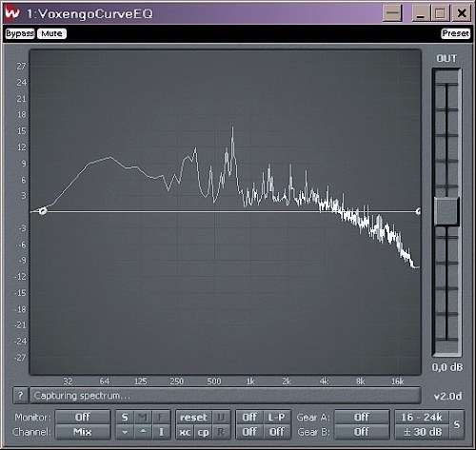Minimize the VoxengoCurveEQ window

tap(421, 13)
